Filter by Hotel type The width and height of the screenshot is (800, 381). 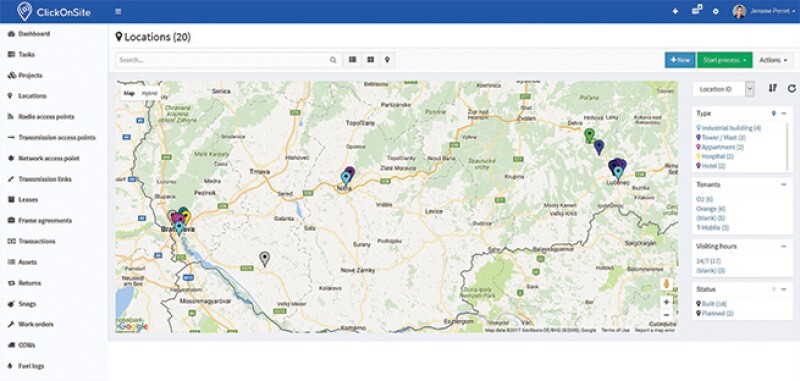[714, 166]
